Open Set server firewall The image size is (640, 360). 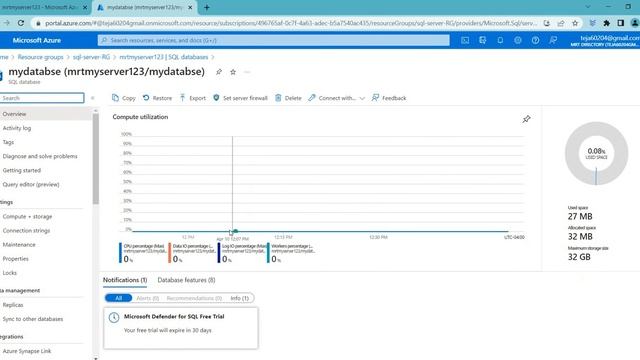coord(240,98)
